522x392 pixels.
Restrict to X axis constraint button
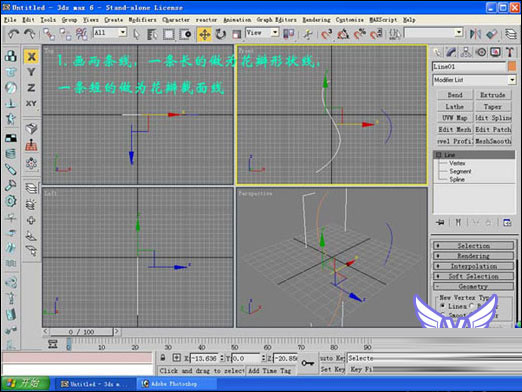click(31, 56)
